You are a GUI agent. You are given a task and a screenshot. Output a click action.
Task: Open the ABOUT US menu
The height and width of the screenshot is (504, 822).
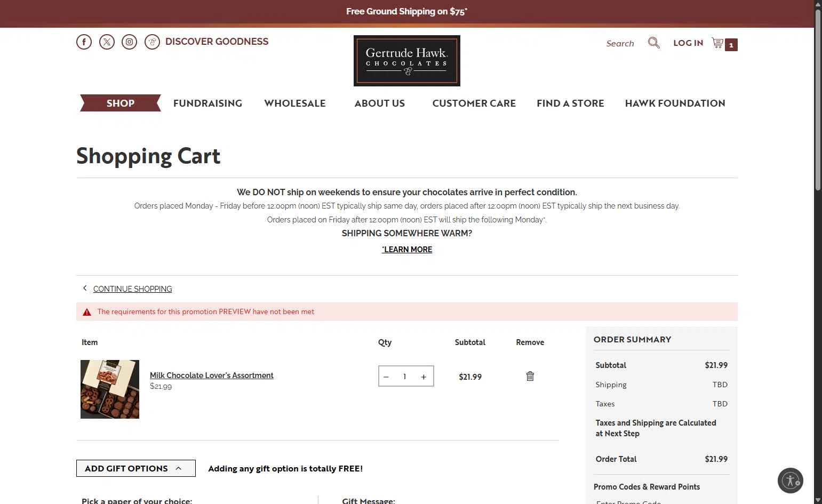[380, 103]
